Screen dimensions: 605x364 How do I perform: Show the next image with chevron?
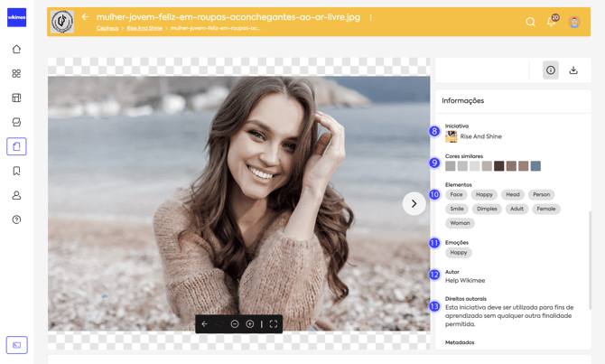[x=414, y=203]
